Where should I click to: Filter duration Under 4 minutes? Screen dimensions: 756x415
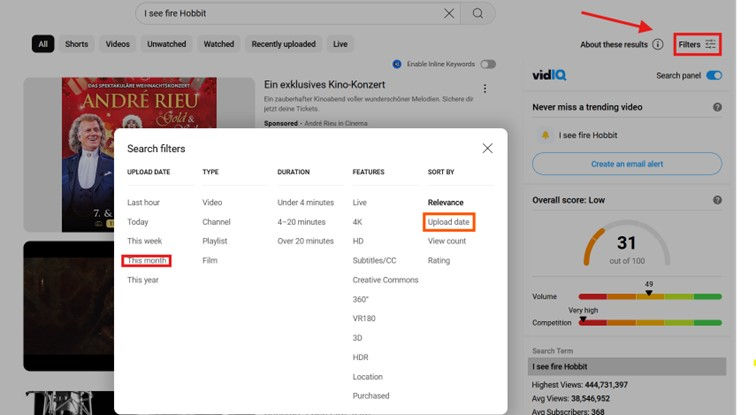coord(306,202)
